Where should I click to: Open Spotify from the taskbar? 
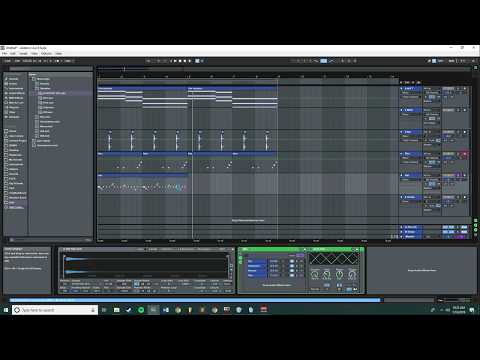[x=141, y=310]
